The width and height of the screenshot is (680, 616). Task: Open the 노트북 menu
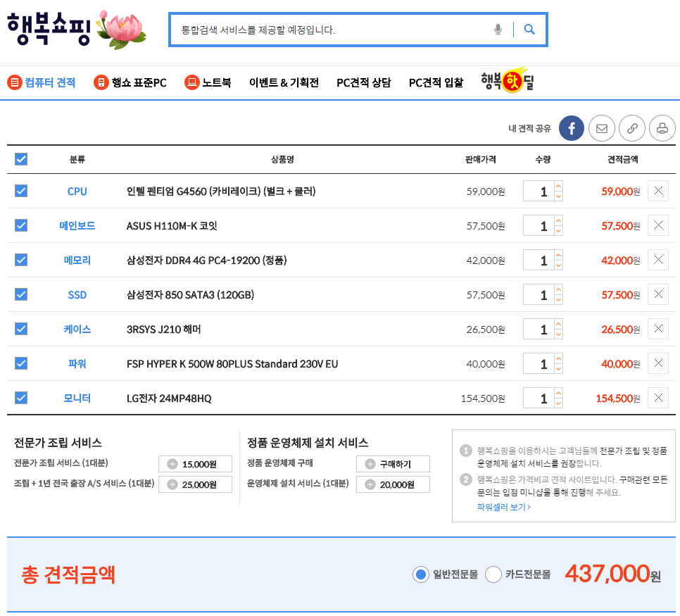(208, 82)
